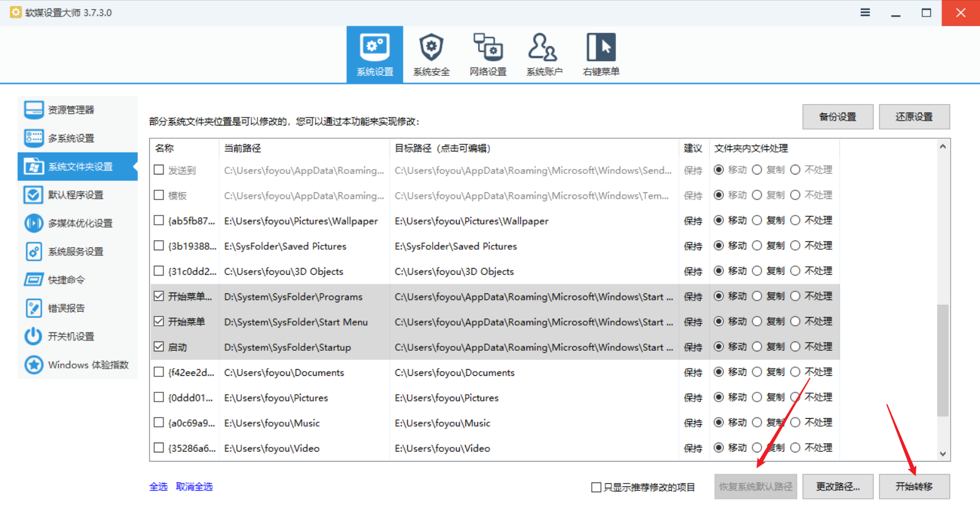This screenshot has height=524, width=980.
Task: Open 默认程序设置 in the sidebar
Action: coord(75,195)
